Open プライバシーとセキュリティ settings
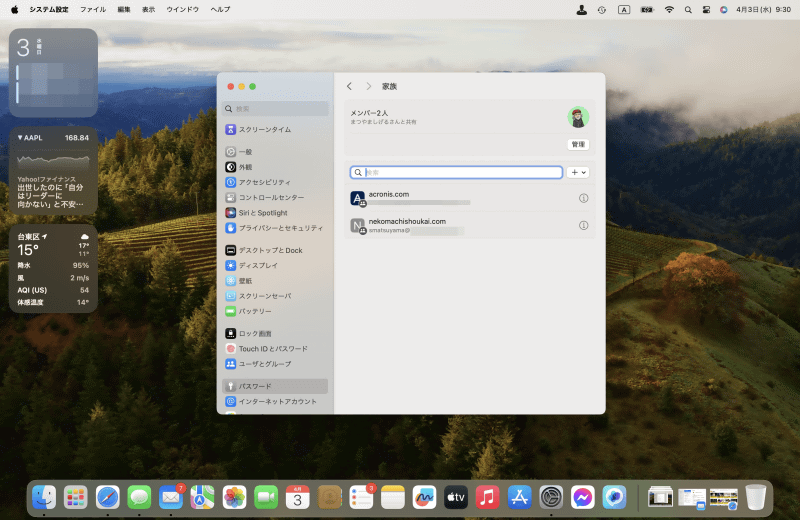Image resolution: width=800 pixels, height=520 pixels. click(275, 228)
